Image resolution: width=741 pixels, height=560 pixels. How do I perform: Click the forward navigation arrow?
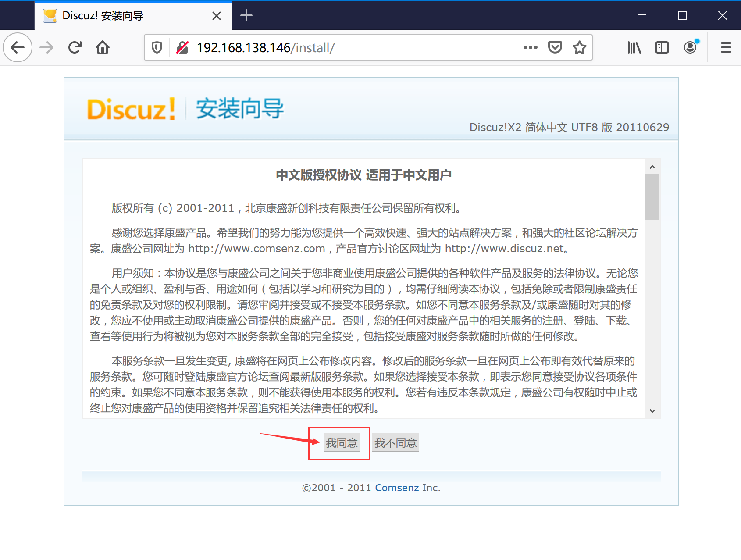46,47
